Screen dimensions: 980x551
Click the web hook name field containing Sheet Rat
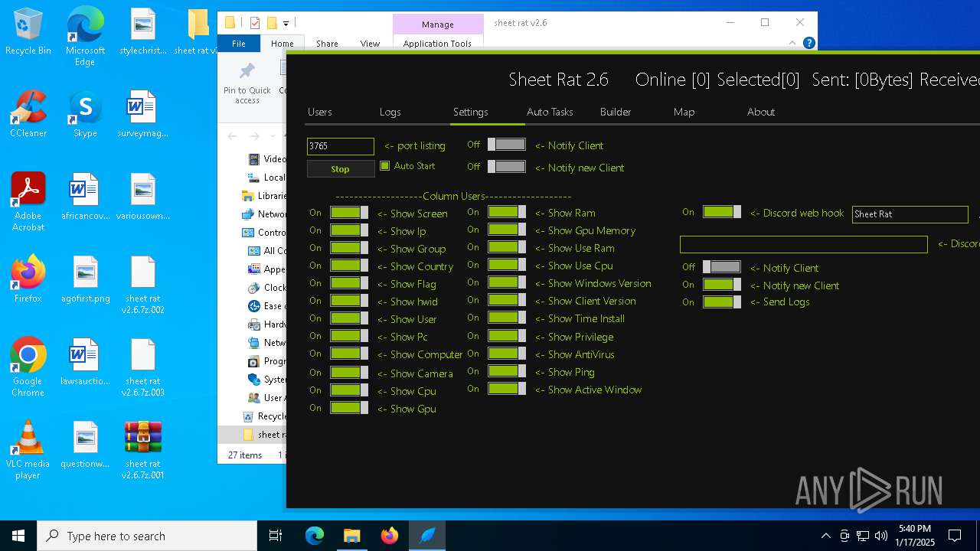[910, 214]
